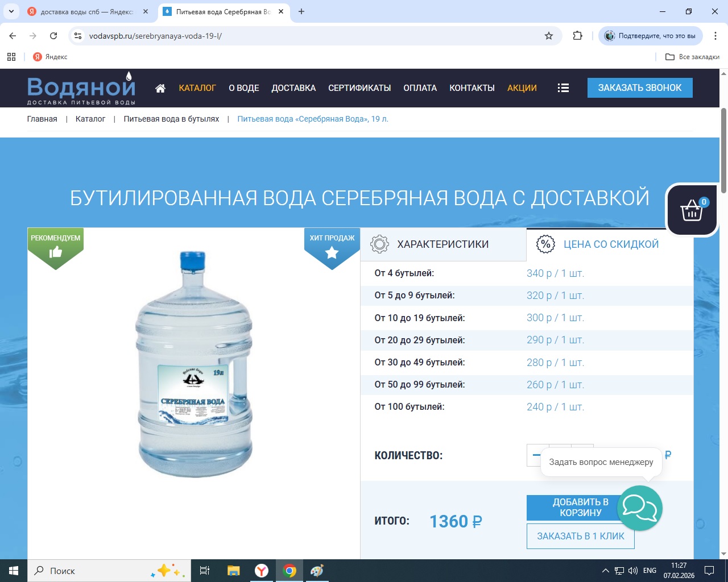Open the Paint app in the taskbar

pyautogui.click(x=317, y=571)
